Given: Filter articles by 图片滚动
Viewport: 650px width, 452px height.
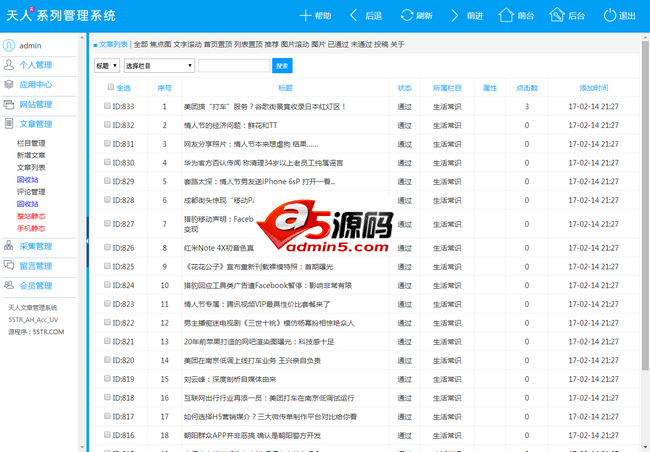Looking at the screenshot, I should pos(295,44).
